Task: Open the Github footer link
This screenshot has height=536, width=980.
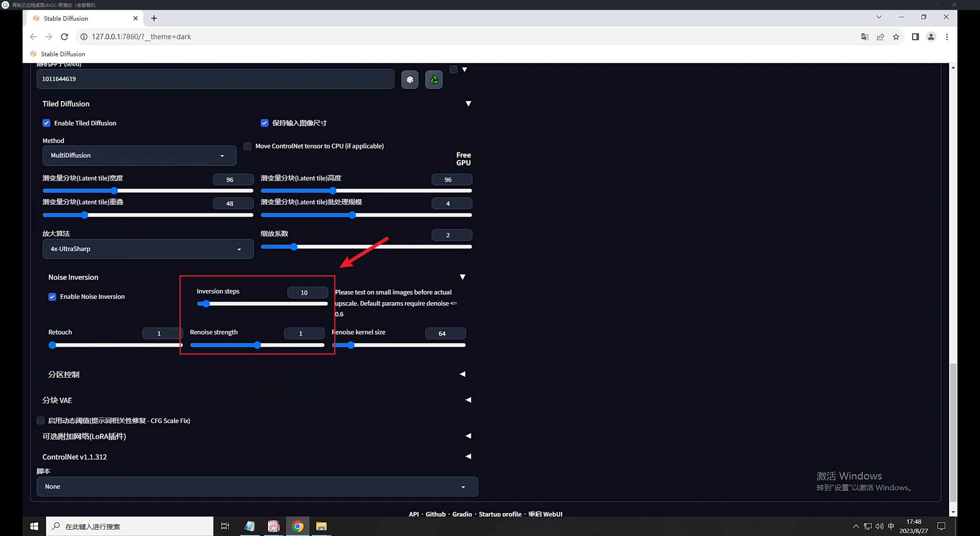Action: (435, 514)
